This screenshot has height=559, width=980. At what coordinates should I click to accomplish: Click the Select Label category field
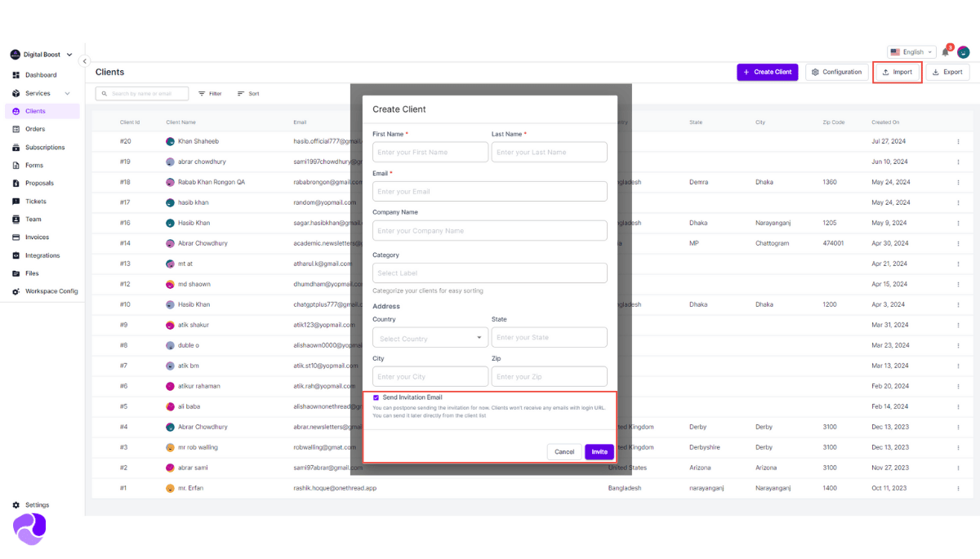click(490, 273)
